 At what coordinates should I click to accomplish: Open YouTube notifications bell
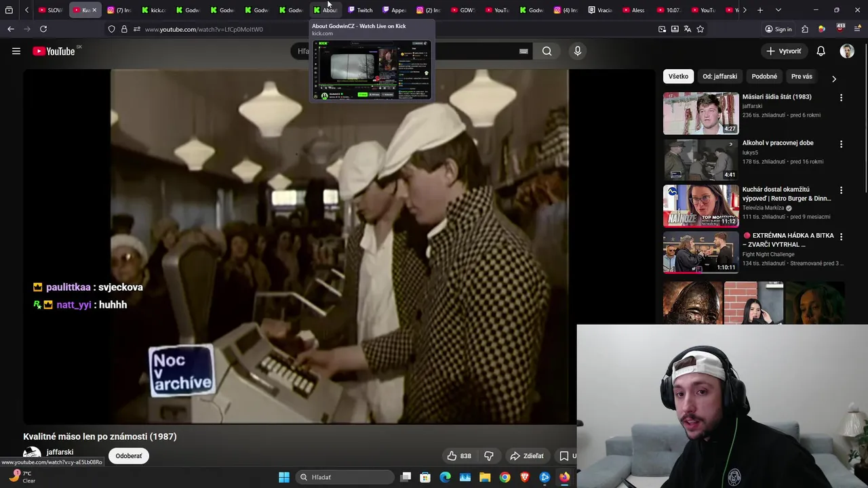click(x=821, y=51)
